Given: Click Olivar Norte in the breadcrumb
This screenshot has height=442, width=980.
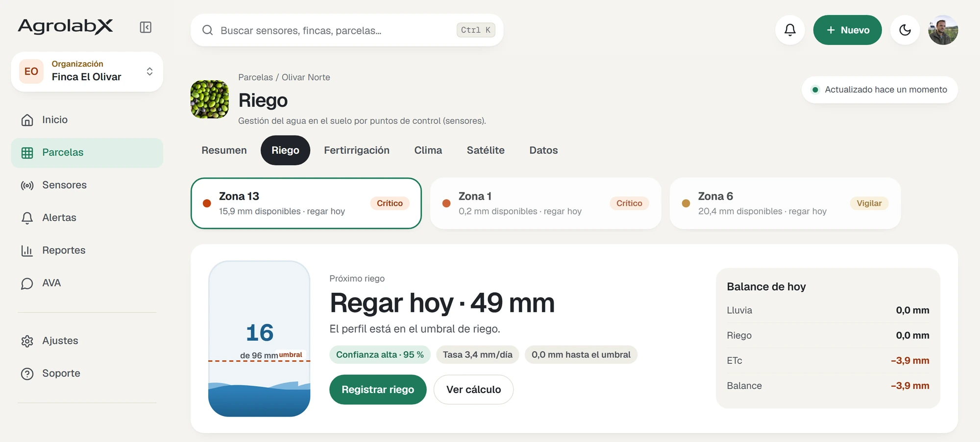Looking at the screenshot, I should [x=306, y=77].
